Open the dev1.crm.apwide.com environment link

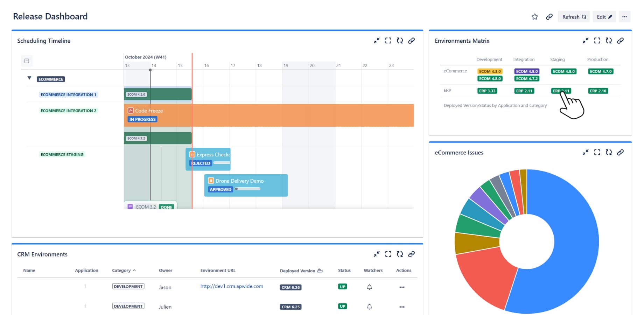tap(231, 286)
